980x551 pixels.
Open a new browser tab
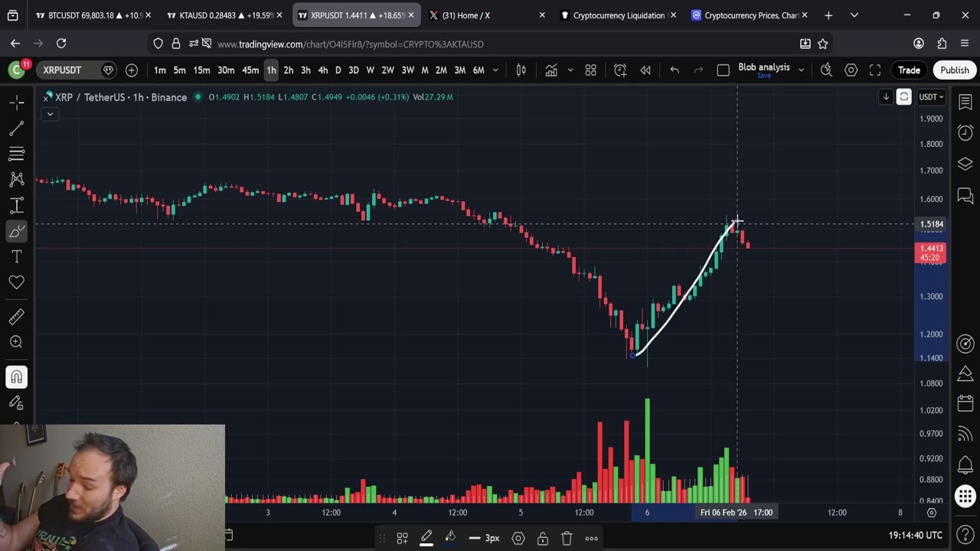pyautogui.click(x=828, y=15)
